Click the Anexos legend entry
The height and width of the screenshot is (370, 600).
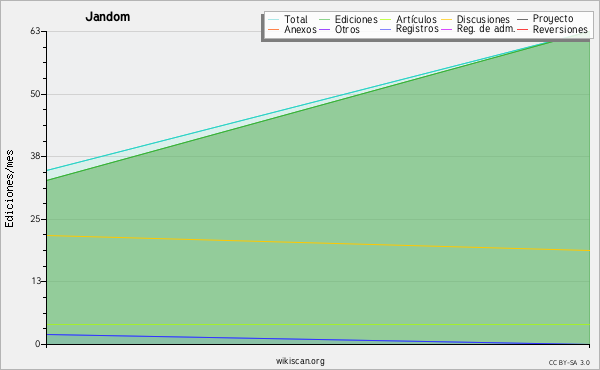click(292, 29)
